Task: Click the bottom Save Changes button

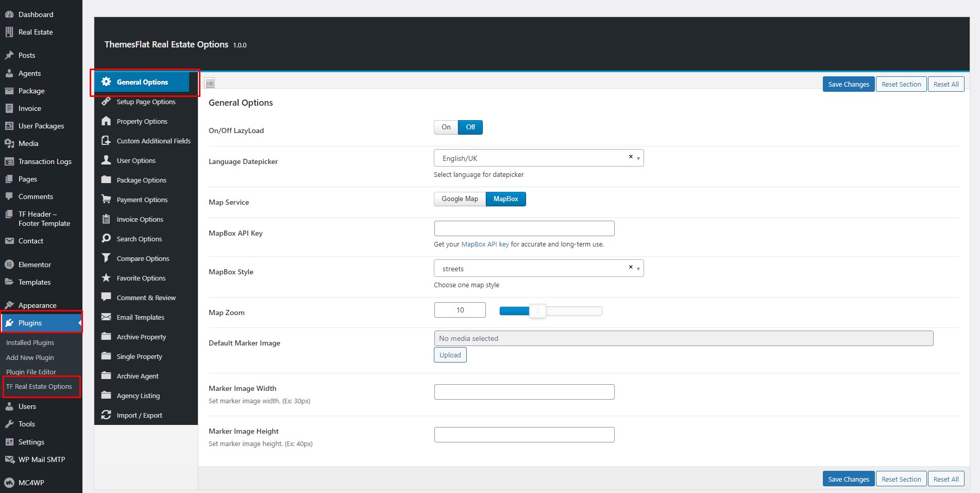Action: tap(849, 479)
